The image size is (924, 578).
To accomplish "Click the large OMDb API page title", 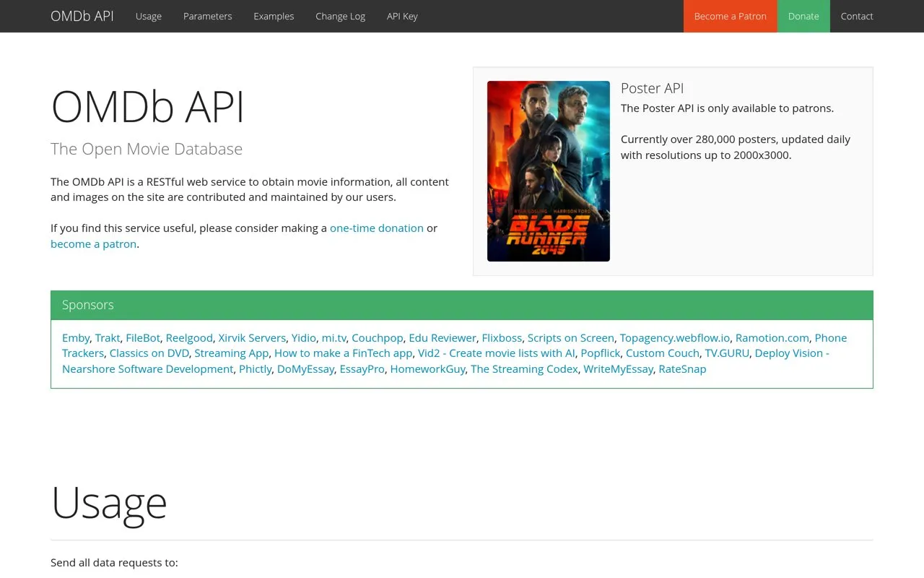I will coord(148,107).
